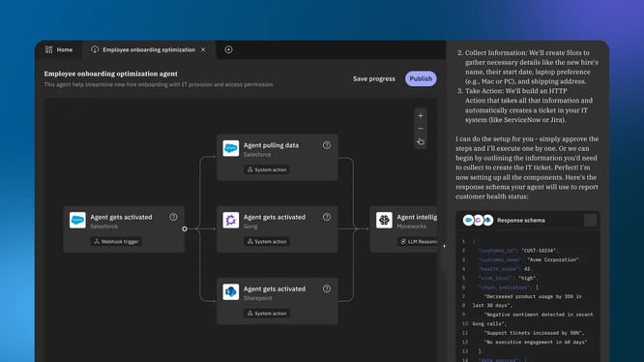Viewport: 644px width, 362px height.
Task: Click the agent description text
Action: (x=159, y=84)
